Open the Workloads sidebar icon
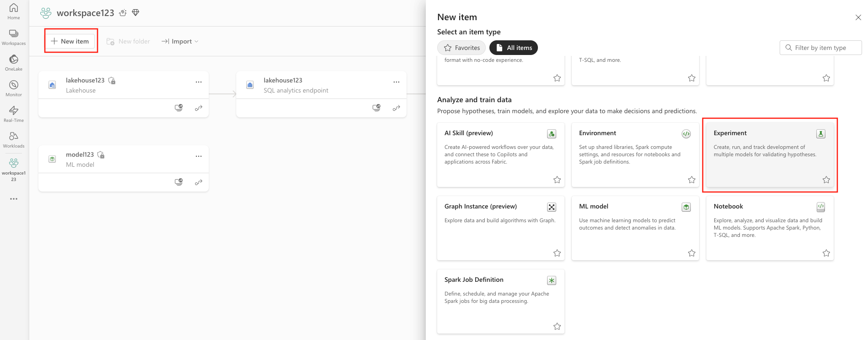Viewport: 868px width, 340px height. [14, 139]
